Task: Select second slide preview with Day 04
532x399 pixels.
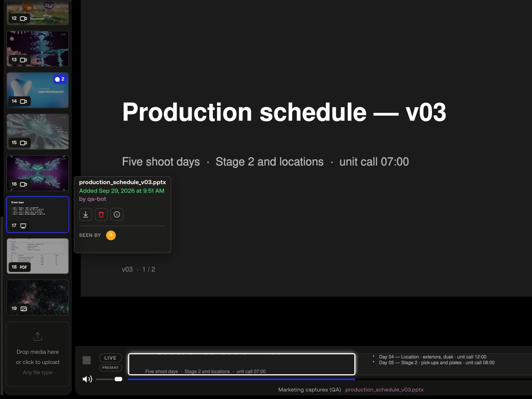Action: [x=444, y=364]
